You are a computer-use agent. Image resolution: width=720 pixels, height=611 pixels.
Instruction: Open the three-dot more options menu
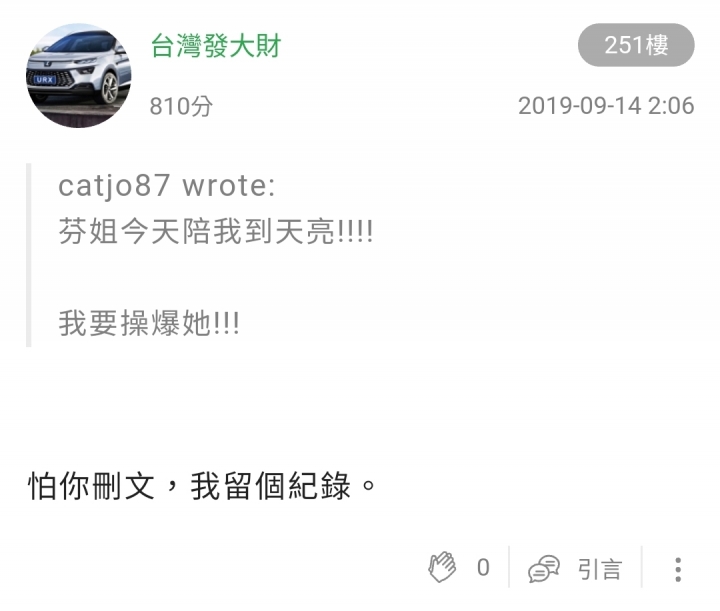click(x=678, y=570)
